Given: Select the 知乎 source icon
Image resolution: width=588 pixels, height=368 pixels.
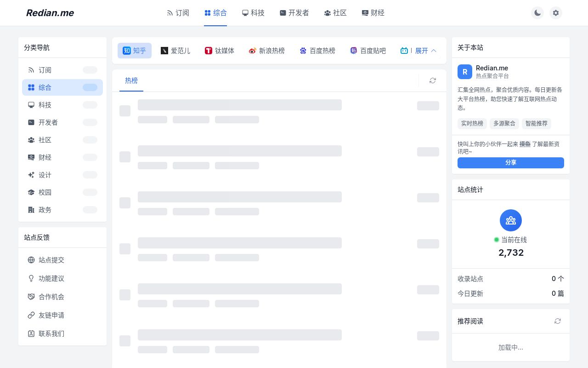Looking at the screenshot, I should point(127,51).
